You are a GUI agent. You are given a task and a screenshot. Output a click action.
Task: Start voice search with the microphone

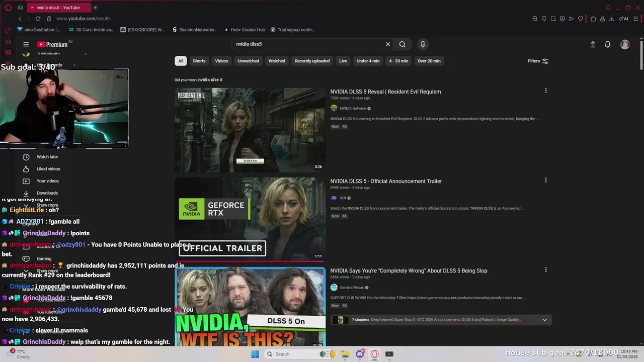423,44
